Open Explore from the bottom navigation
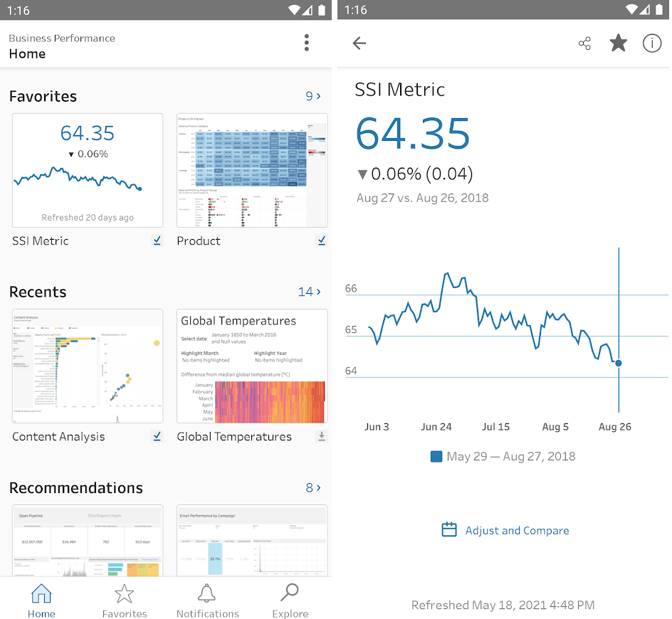This screenshot has height=619, width=672. (x=290, y=600)
